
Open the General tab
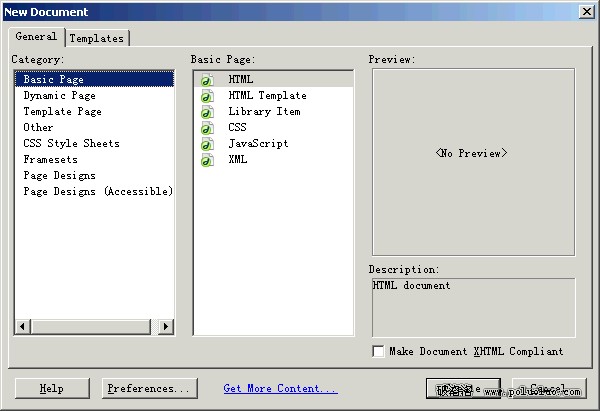click(x=36, y=37)
